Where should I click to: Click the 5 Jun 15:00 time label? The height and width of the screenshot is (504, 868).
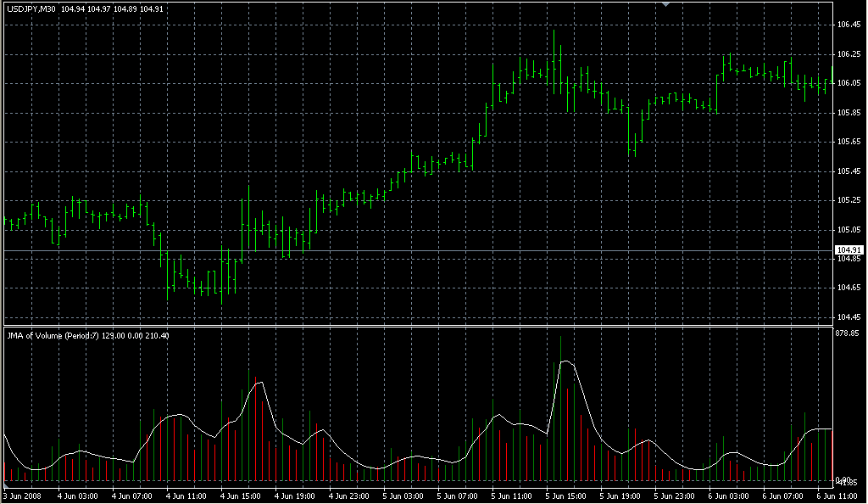pyautogui.click(x=565, y=496)
